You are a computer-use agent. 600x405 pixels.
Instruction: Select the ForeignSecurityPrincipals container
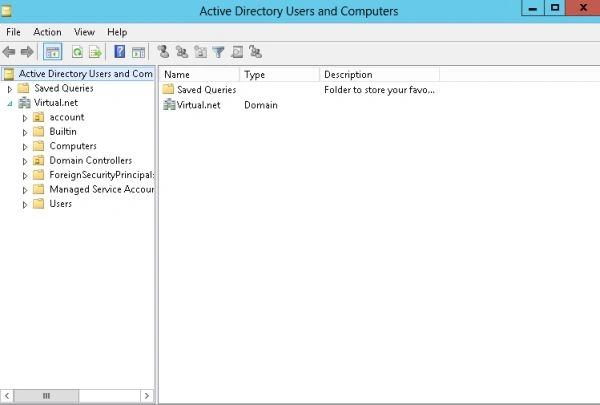pos(101,175)
